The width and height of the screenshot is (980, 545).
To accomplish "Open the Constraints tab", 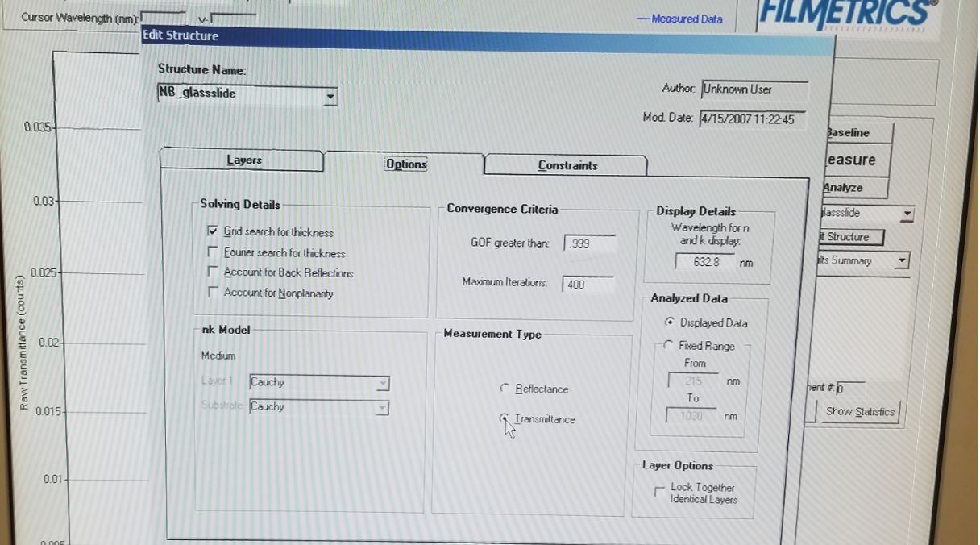I will point(567,165).
